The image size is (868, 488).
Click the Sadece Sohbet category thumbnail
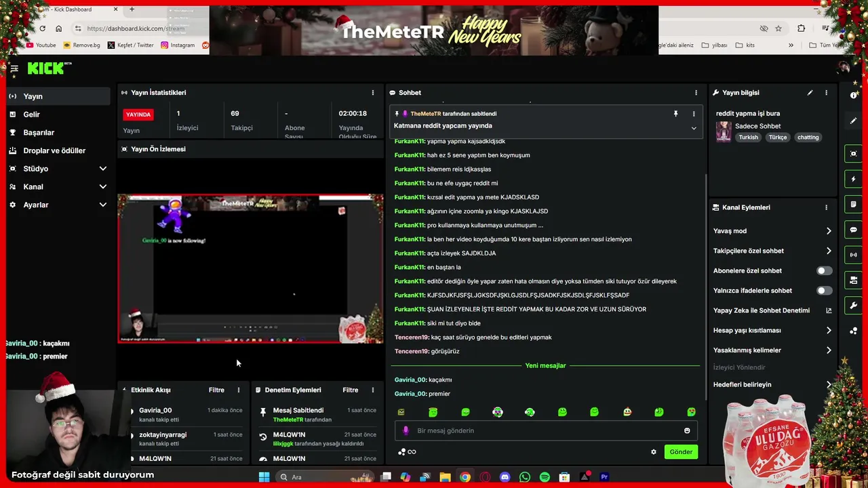pos(724,131)
